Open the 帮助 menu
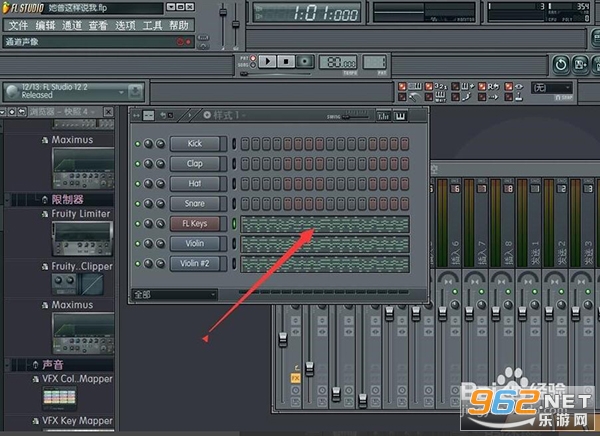600x436 pixels. tap(179, 25)
